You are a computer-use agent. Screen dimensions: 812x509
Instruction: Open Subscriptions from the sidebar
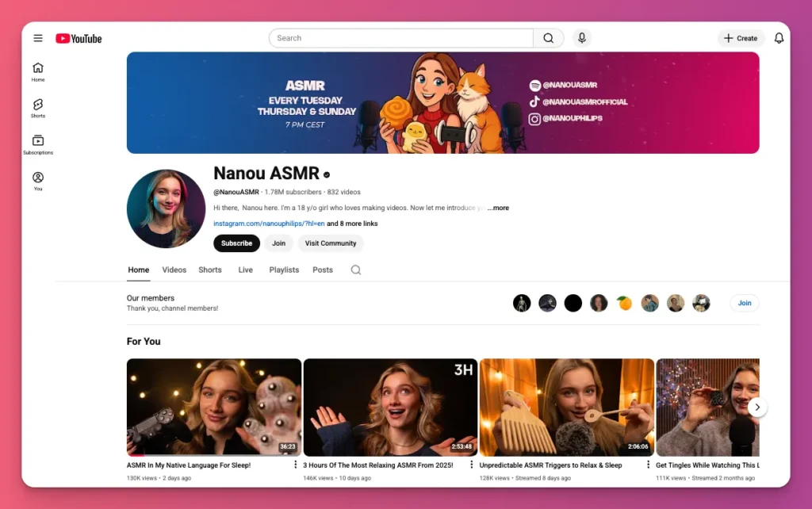[37, 143]
